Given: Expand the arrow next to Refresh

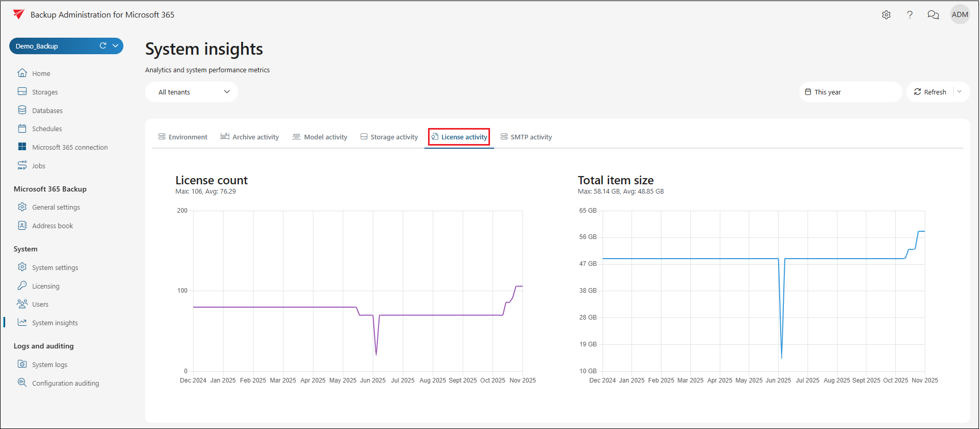Looking at the screenshot, I should point(959,92).
